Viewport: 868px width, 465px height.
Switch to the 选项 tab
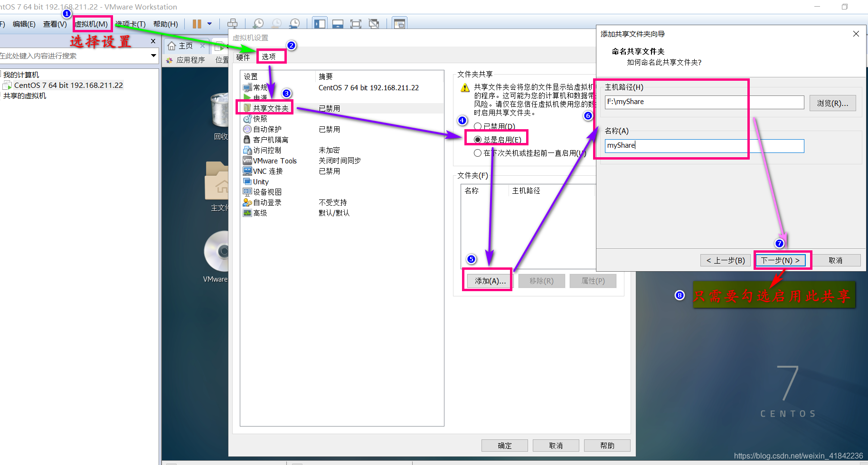pyautogui.click(x=269, y=57)
